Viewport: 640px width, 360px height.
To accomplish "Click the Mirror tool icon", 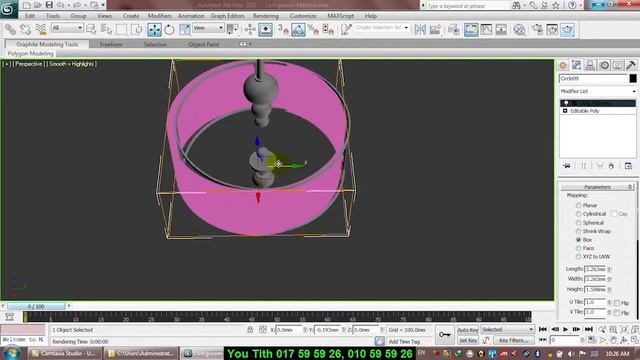I will [x=420, y=29].
